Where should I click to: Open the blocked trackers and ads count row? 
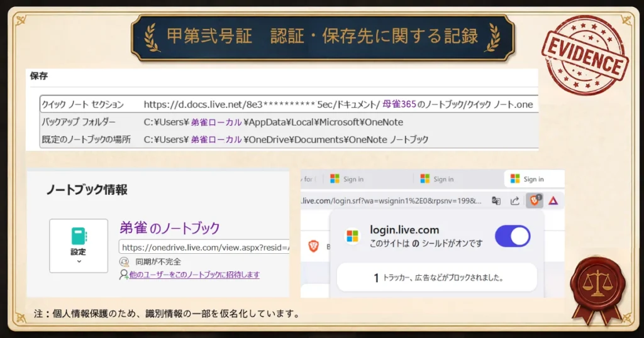tap(437, 278)
